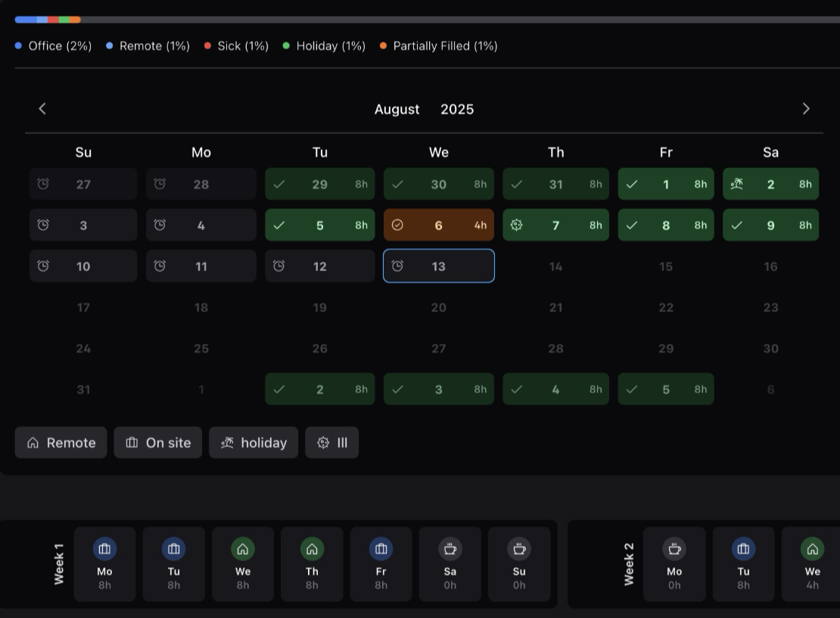Screen dimensions: 840x618
Task: Click the sick icon on August 7
Action: (x=517, y=225)
